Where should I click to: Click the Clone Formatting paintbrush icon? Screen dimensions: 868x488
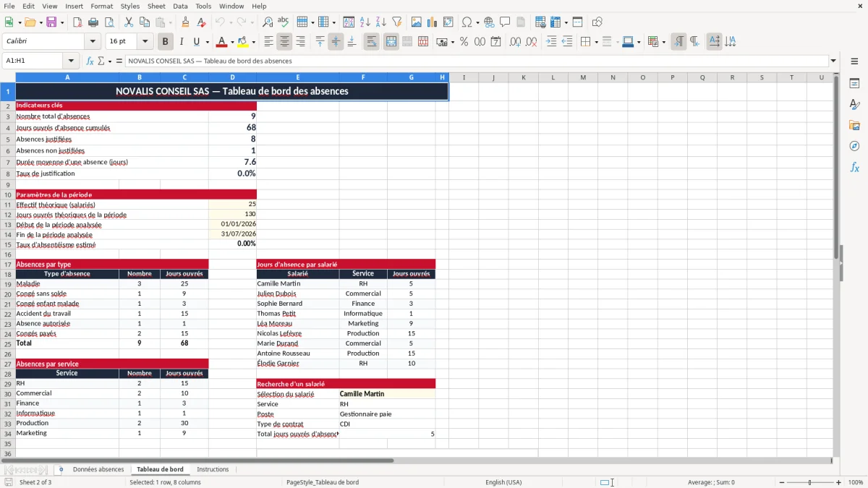pos(186,22)
